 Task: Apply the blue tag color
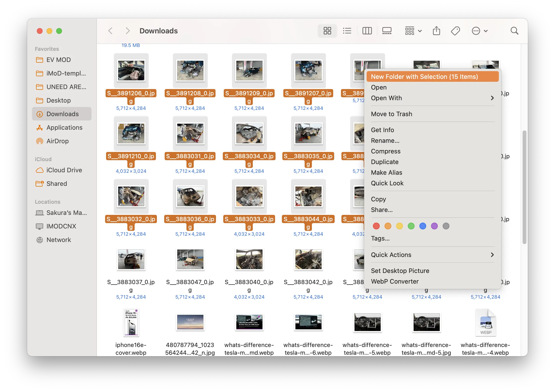pos(423,226)
